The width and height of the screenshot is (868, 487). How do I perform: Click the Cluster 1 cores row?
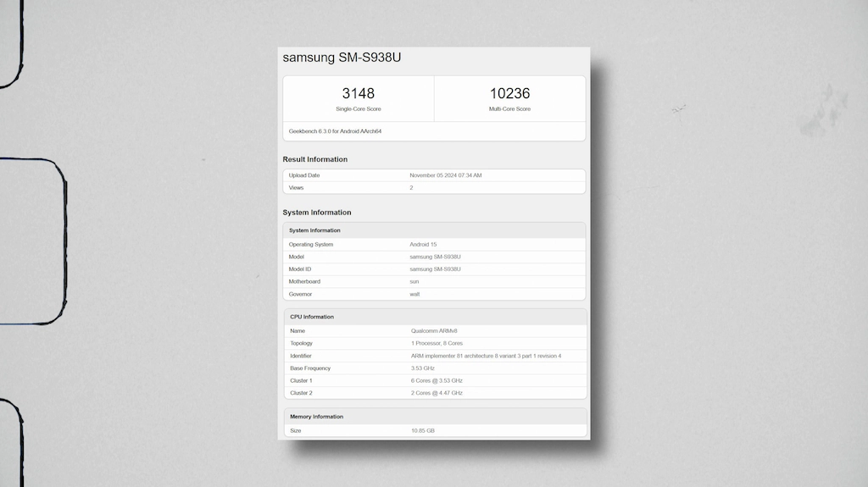coord(435,381)
